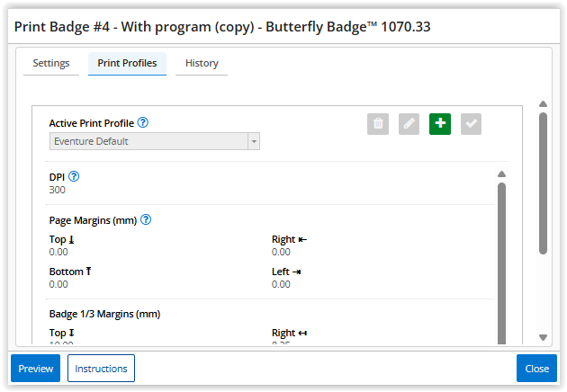
Task: Add a new print profile with plus icon
Action: click(x=440, y=124)
